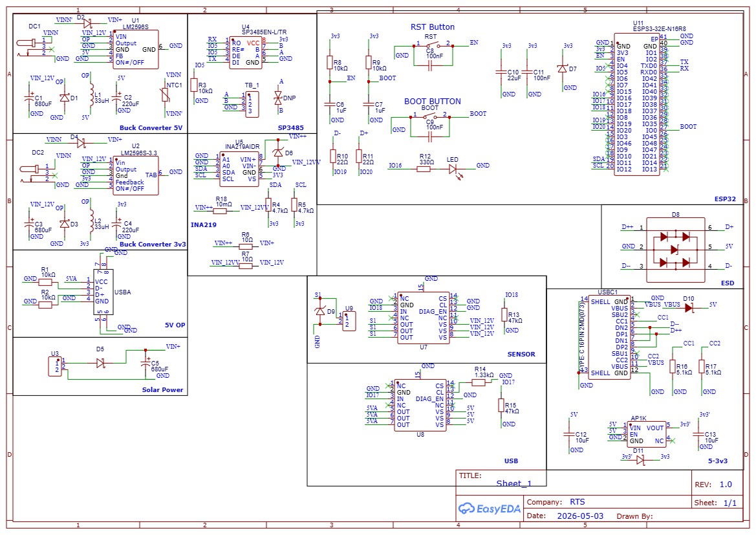The height and width of the screenshot is (535, 756).
Task: Click the D5 diode in Solar Power block
Action: 101,363
